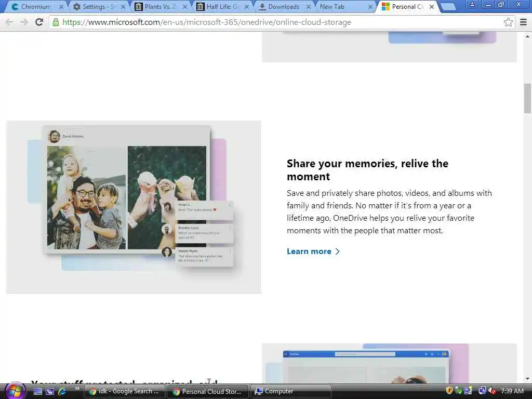Click the security shield tray icon
The width and height of the screenshot is (532, 399).
[449, 391]
